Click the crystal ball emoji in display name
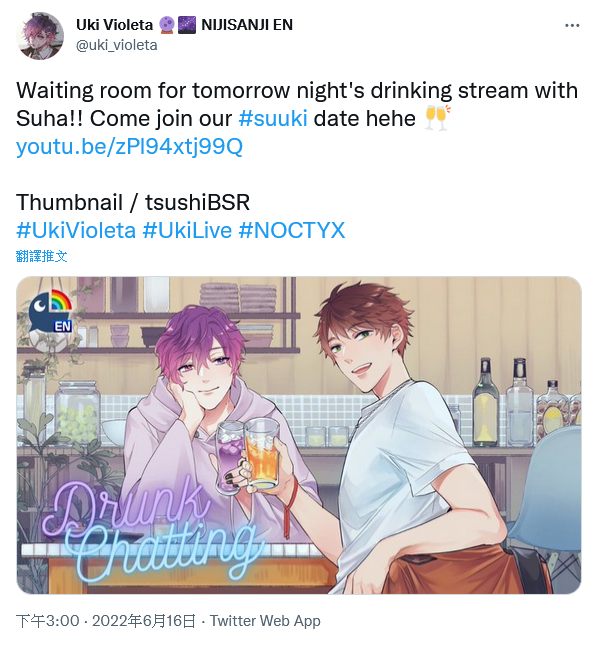 coord(166,25)
